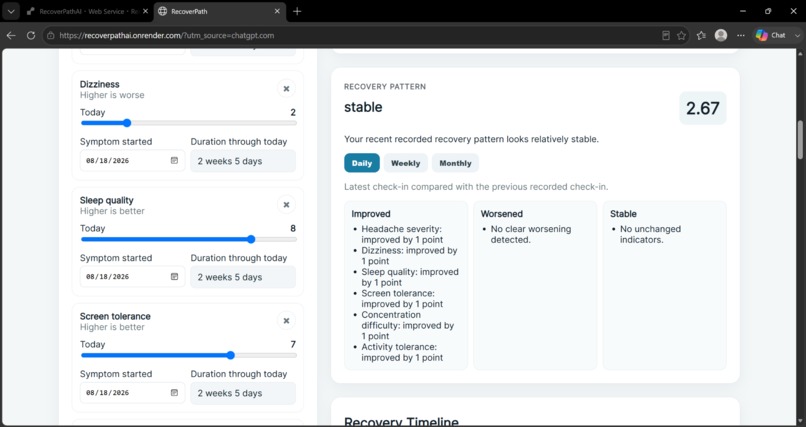View site information lock icon

pos(50,35)
